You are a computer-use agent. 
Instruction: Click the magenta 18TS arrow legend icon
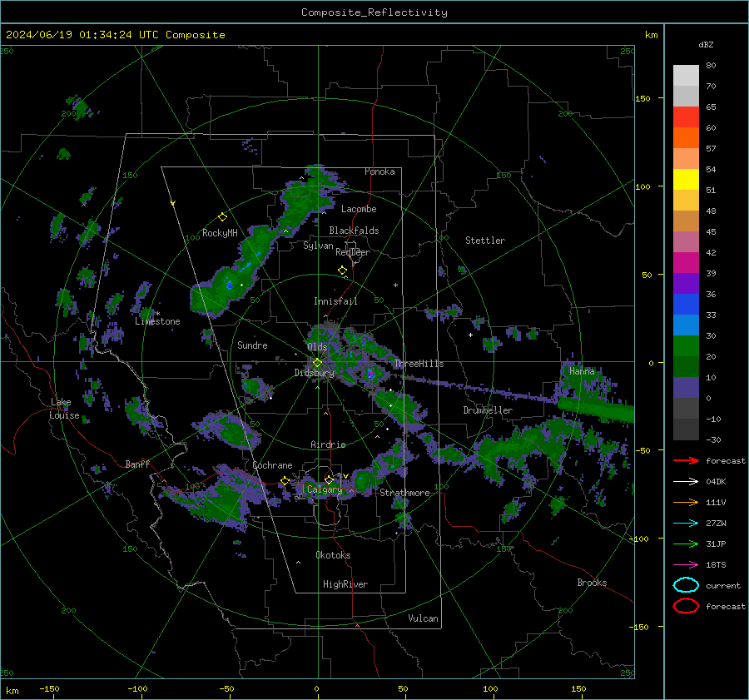[686, 564]
